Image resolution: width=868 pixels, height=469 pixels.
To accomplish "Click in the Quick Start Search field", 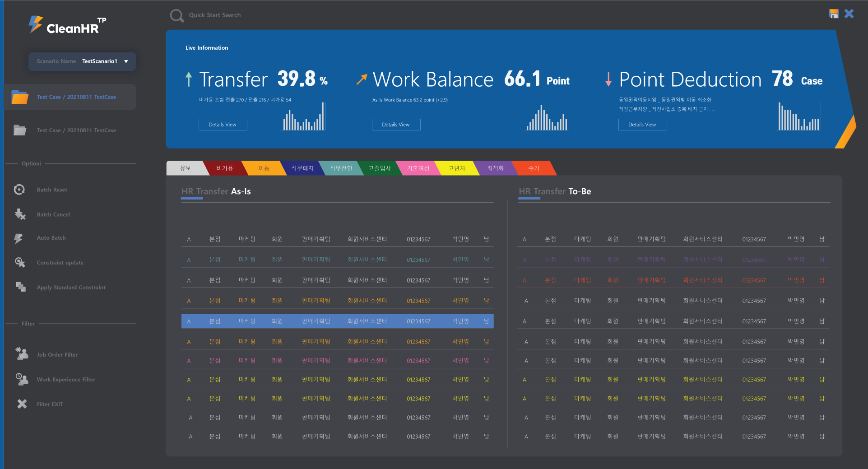I will click(215, 15).
